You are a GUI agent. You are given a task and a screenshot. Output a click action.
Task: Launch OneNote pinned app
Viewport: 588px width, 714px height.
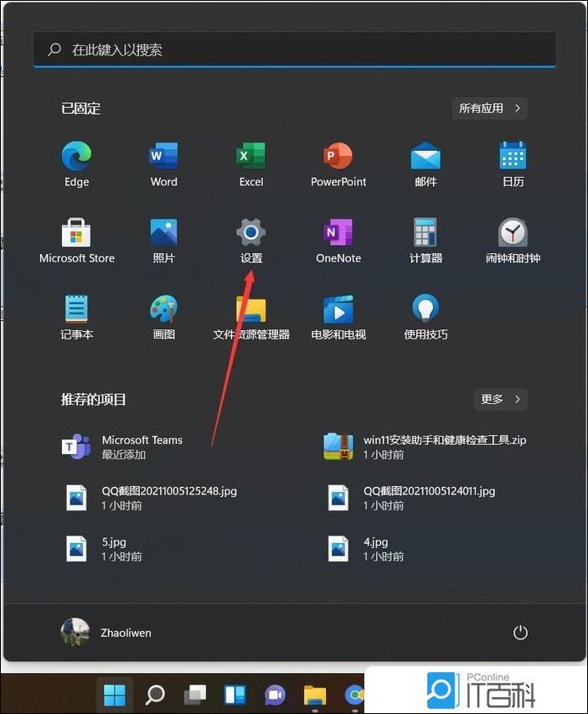tap(338, 241)
